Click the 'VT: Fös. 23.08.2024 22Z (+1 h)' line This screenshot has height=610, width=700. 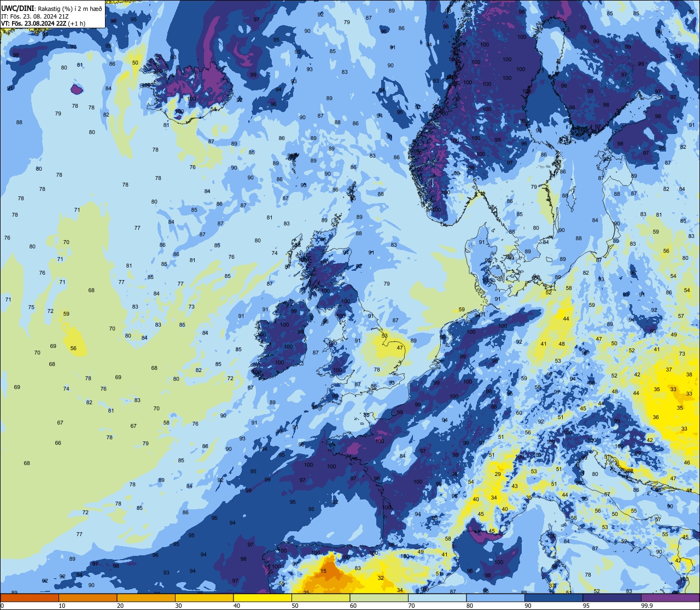(43, 24)
